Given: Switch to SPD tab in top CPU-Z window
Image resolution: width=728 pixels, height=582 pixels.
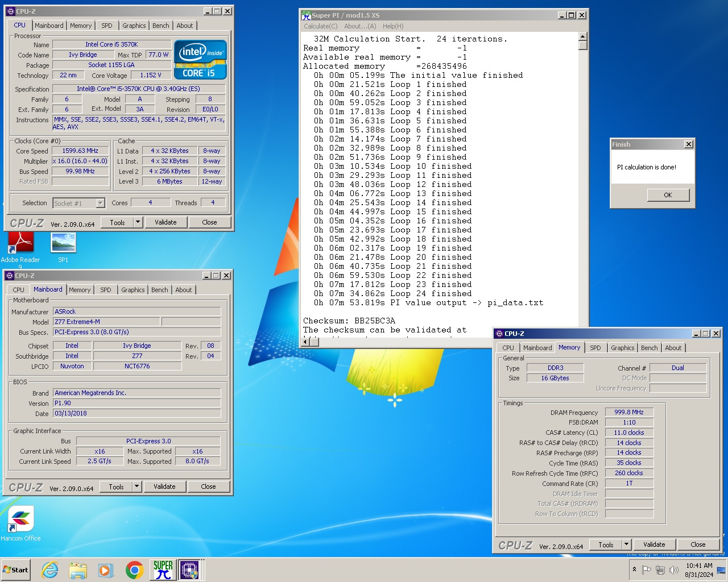Looking at the screenshot, I should click(107, 26).
